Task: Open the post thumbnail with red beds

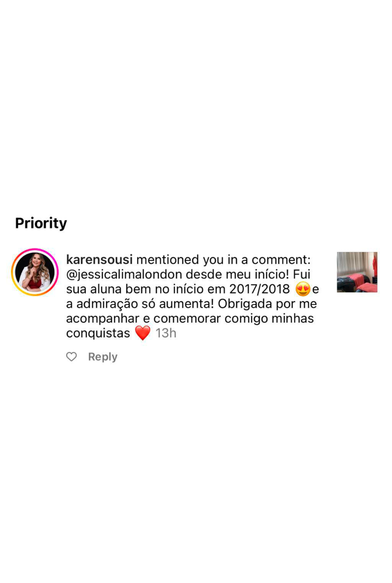Action: tap(357, 272)
